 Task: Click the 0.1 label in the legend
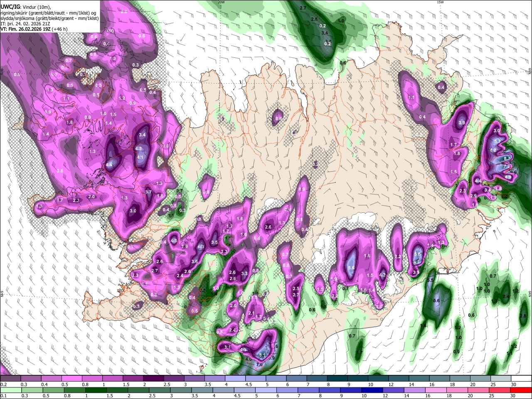coord(3,396)
